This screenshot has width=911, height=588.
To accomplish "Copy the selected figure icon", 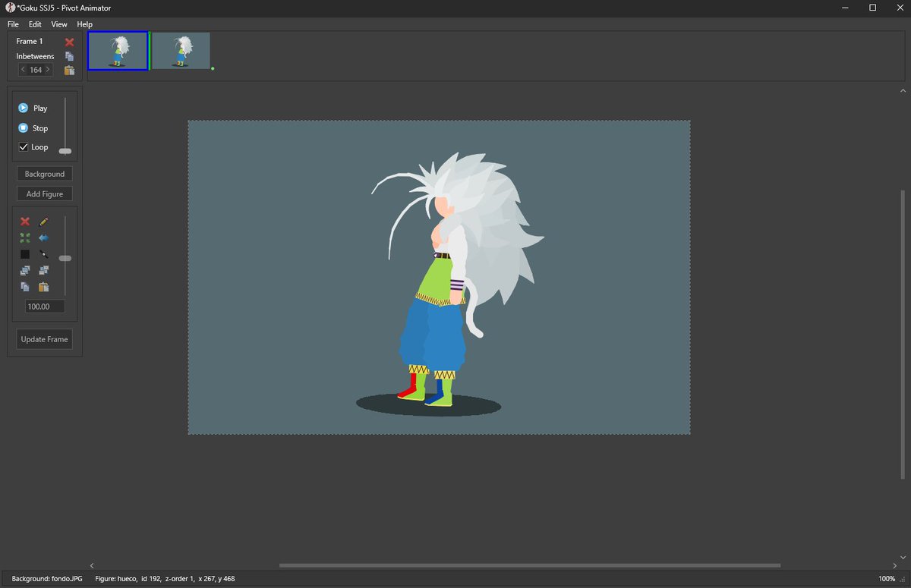I will (25, 287).
